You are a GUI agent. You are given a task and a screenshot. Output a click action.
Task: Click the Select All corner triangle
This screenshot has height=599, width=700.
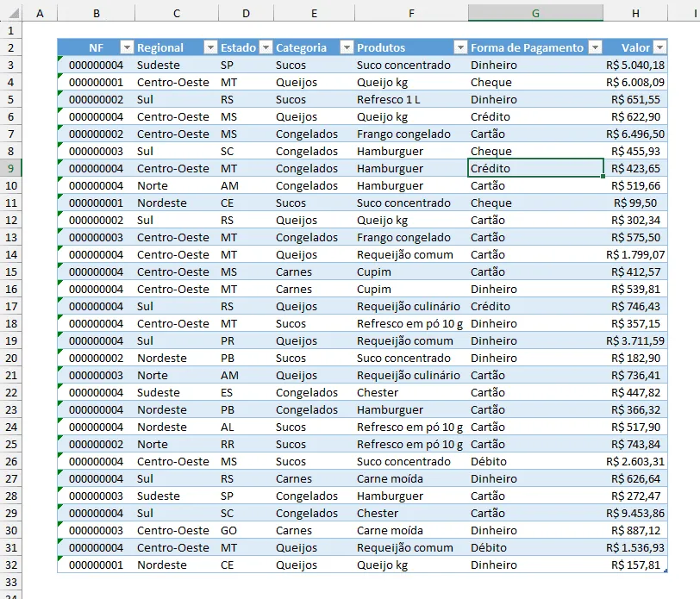[15, 14]
